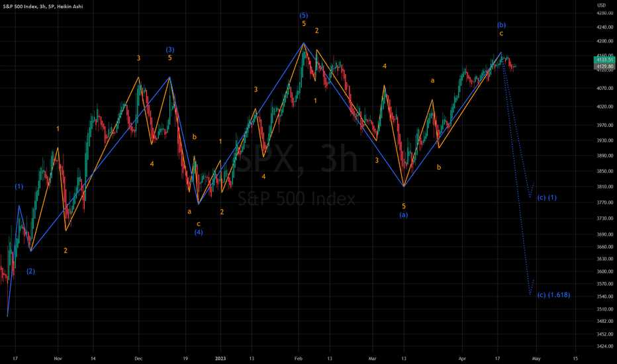This screenshot has height=364, width=617.
Task: Click the 3810.00 price axis label
Action: point(605,187)
